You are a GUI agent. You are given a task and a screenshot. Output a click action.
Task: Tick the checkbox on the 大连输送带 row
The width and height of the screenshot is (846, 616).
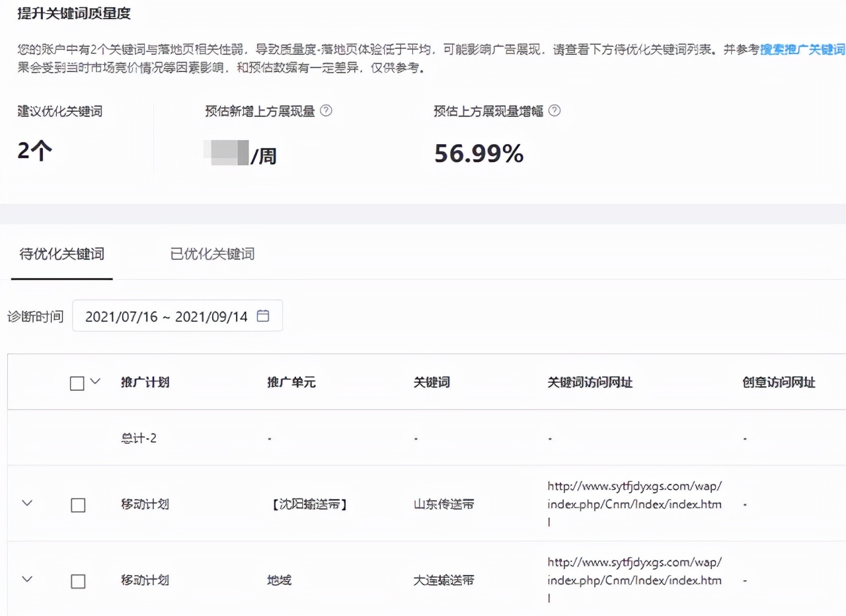pyautogui.click(x=77, y=580)
